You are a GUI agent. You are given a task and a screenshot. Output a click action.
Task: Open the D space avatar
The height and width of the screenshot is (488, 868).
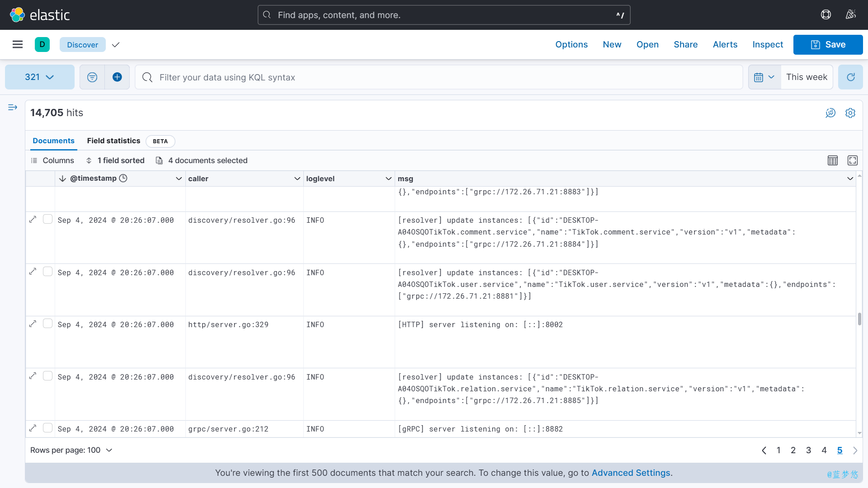click(42, 44)
